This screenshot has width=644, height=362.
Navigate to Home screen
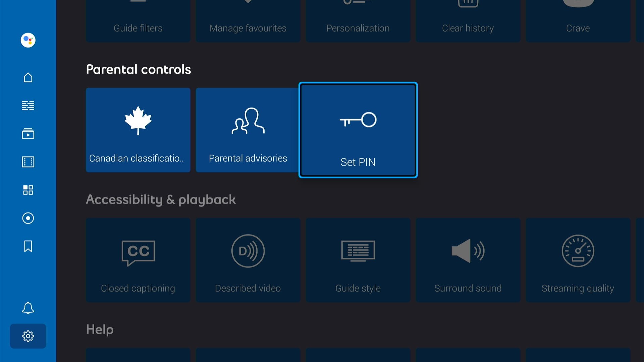pos(28,77)
